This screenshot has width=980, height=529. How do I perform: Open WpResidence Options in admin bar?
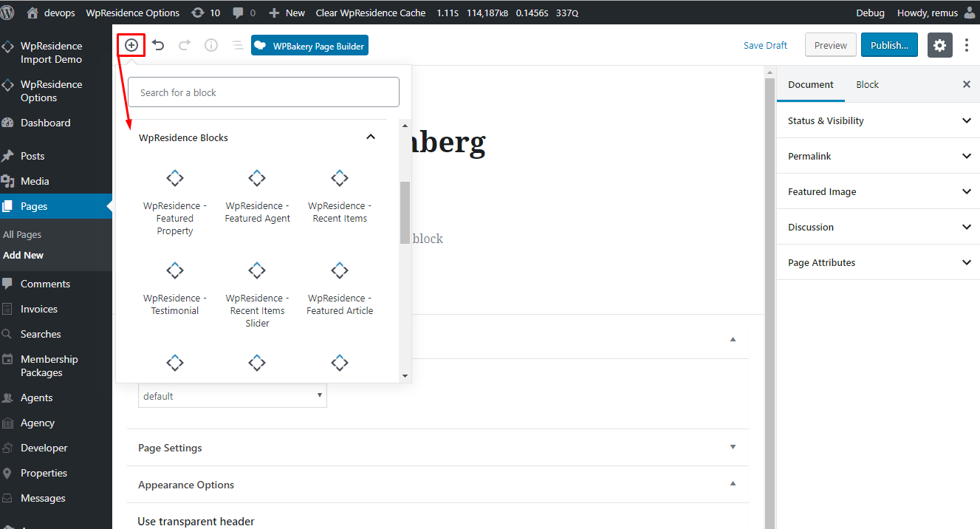[133, 13]
